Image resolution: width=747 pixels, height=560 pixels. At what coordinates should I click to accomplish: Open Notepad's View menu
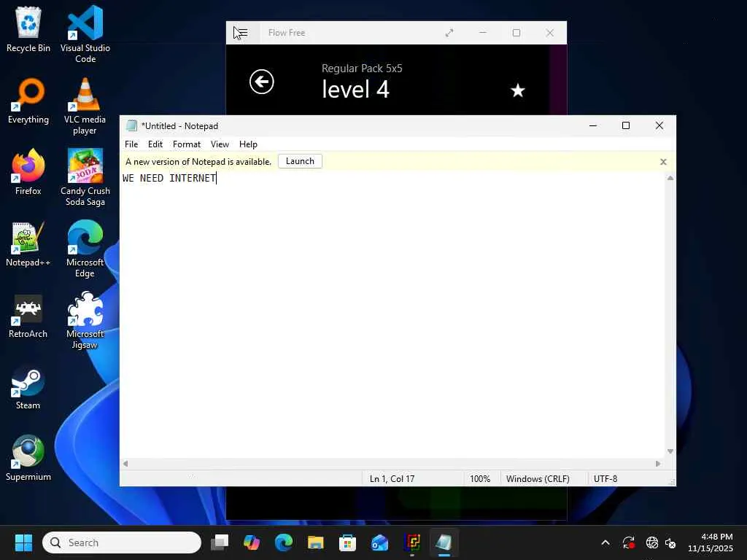[220, 144]
